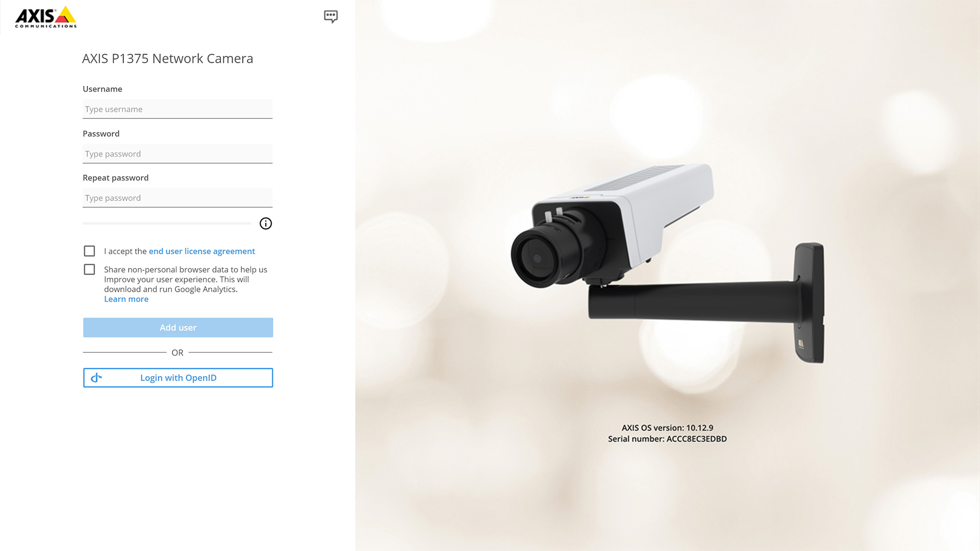Click into the Password input field
980x551 pixels.
[178, 154]
